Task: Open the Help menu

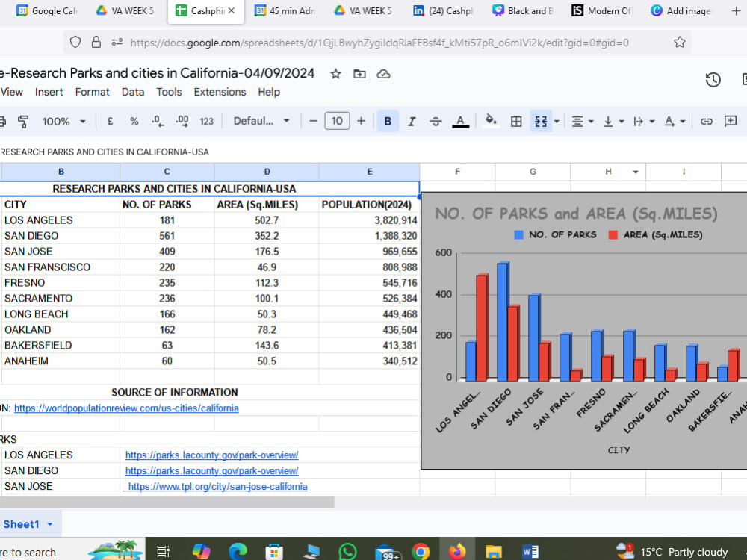Action: [269, 92]
